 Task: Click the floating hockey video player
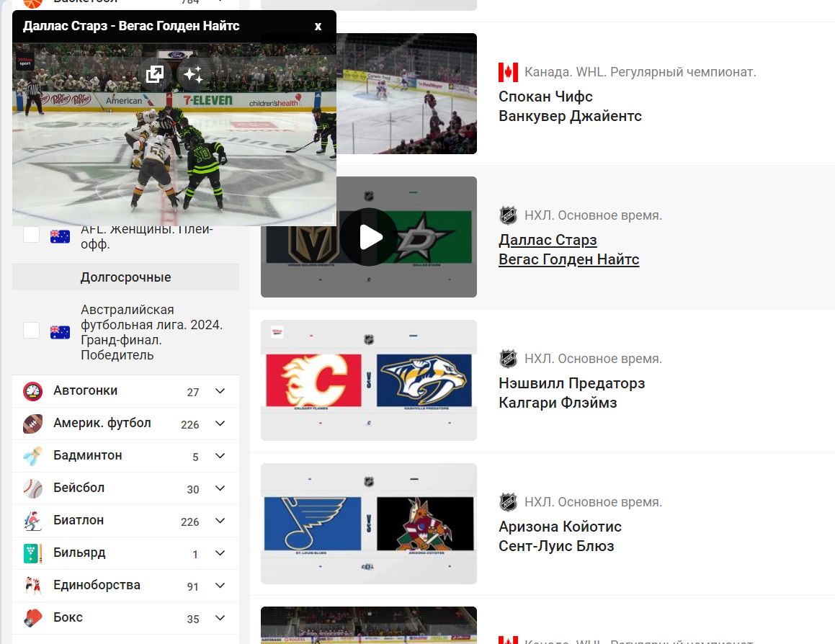click(x=174, y=134)
